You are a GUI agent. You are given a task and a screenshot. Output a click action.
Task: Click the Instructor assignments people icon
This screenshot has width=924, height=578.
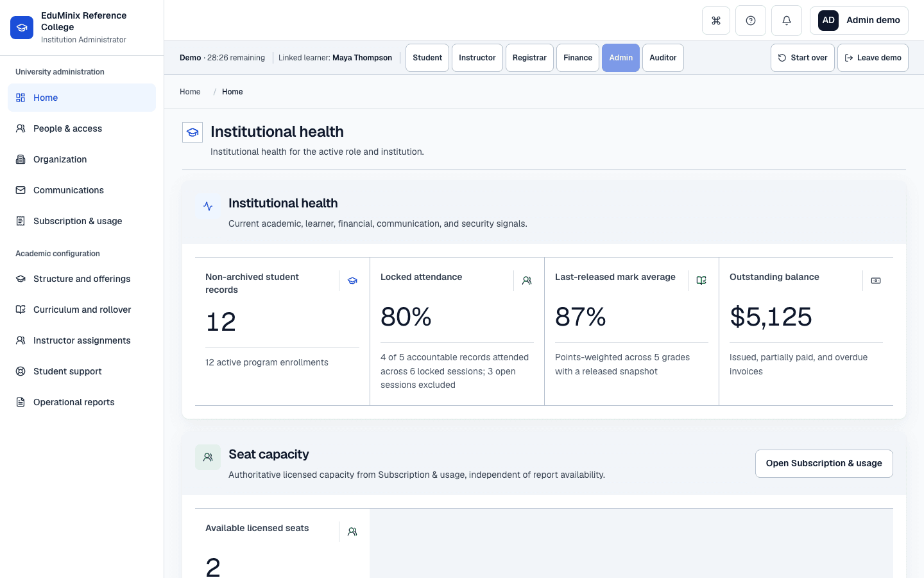pos(21,340)
